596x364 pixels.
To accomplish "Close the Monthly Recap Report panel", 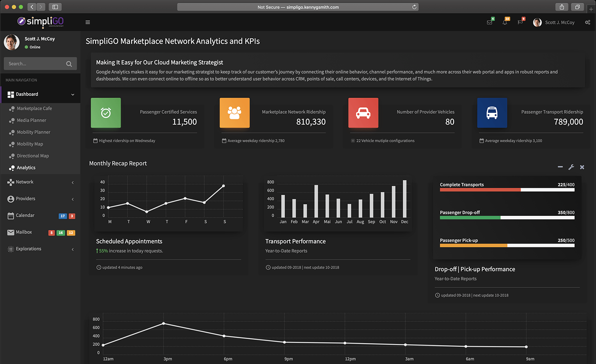I will point(582,167).
